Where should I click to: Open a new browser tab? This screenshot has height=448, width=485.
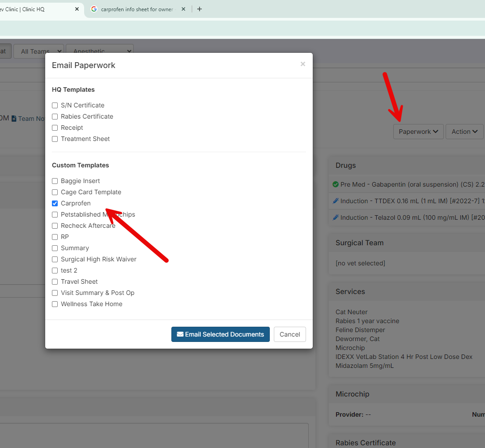coord(200,9)
